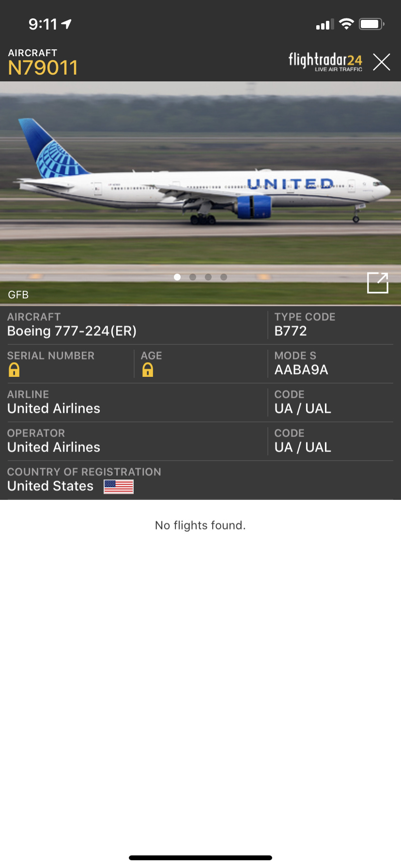Close the aircraft details panel
401x868 pixels.
(382, 62)
